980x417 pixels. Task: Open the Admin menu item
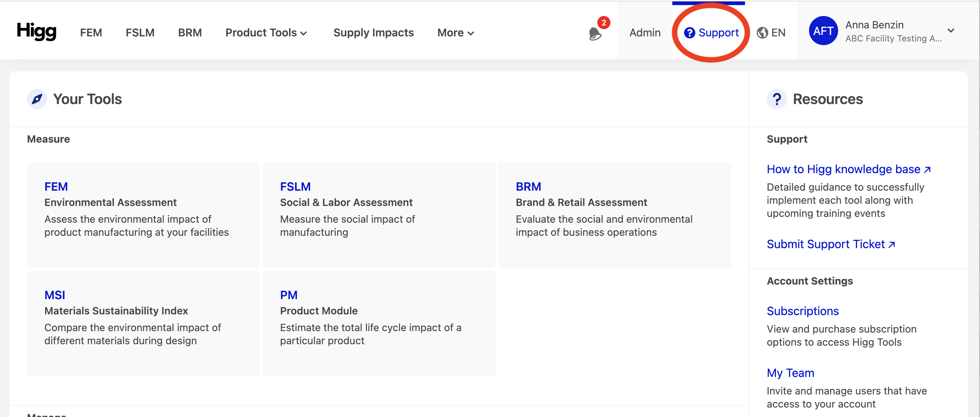(x=645, y=33)
